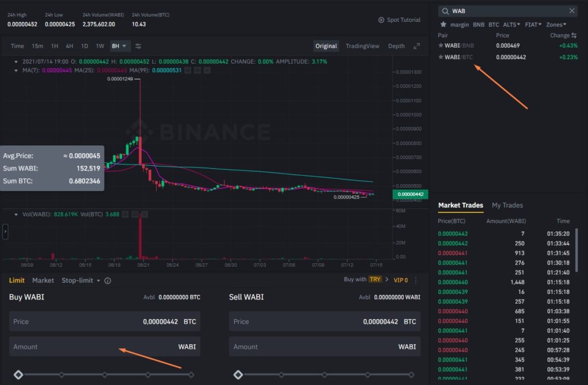The image size is (588, 385).
Task: Star the WABI/BNB pair
Action: (x=440, y=45)
